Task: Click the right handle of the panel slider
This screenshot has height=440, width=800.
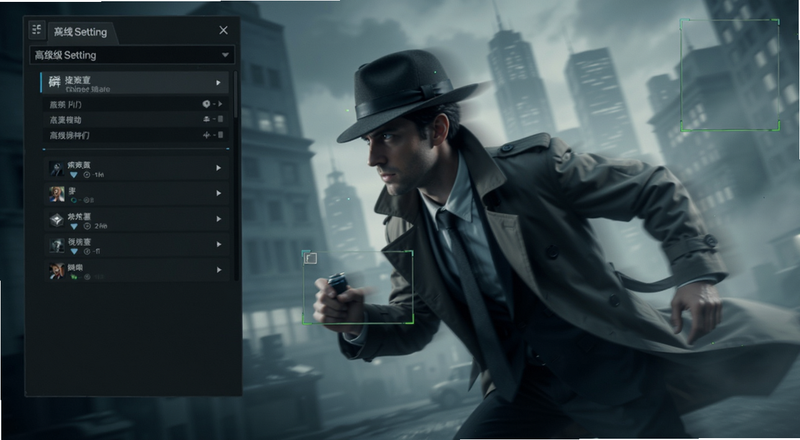Action: 228,149
